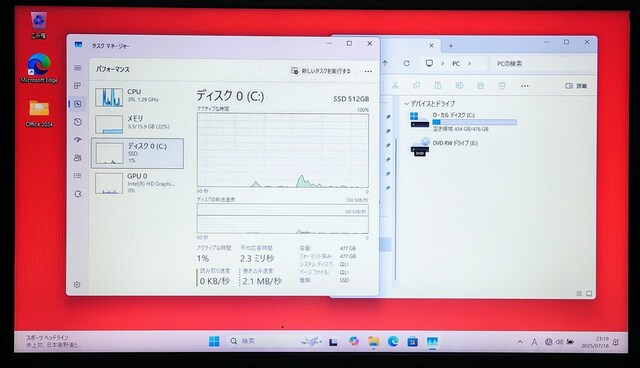The height and width of the screenshot is (368, 640).
Task: Expand chevron after PC in address bar
Action: [x=469, y=64]
